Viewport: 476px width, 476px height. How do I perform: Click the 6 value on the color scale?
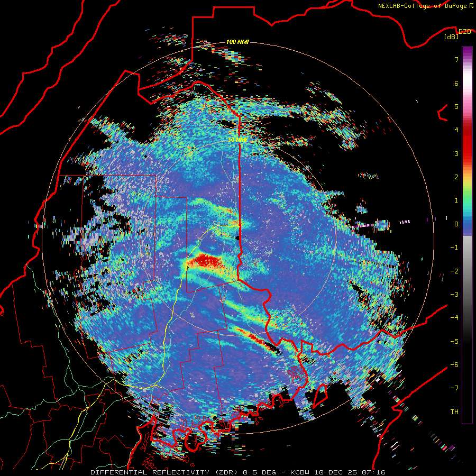(456, 83)
